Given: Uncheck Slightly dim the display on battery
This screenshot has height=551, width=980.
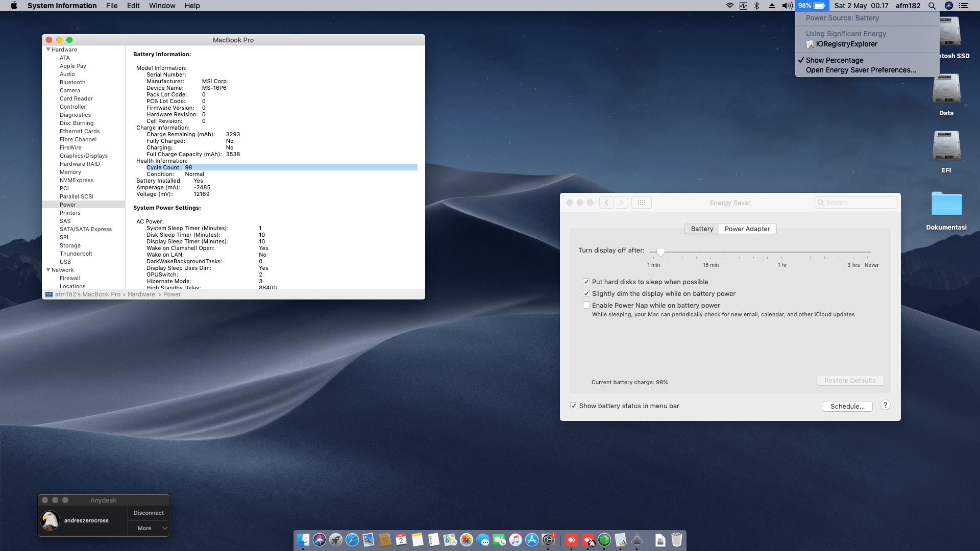Looking at the screenshot, I should (x=586, y=293).
